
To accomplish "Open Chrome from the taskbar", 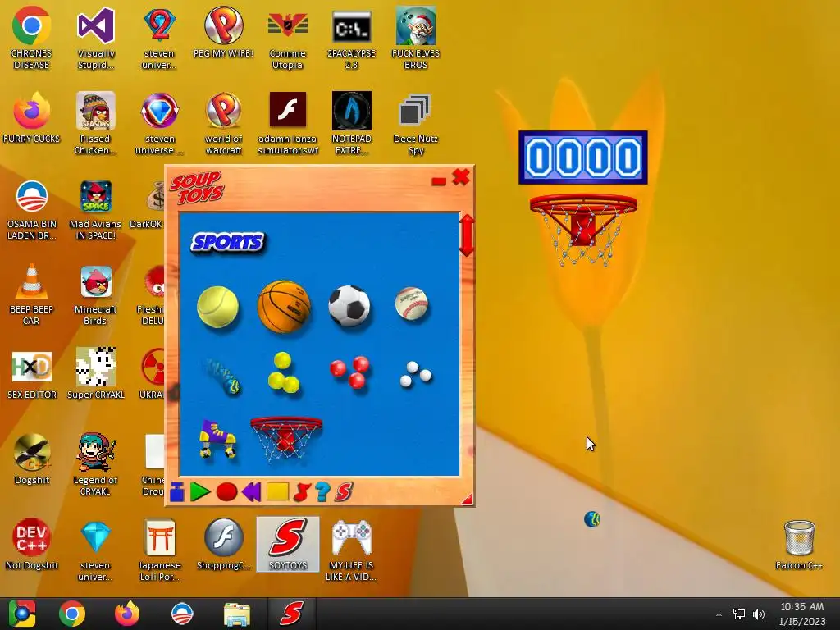I will coord(72,614).
